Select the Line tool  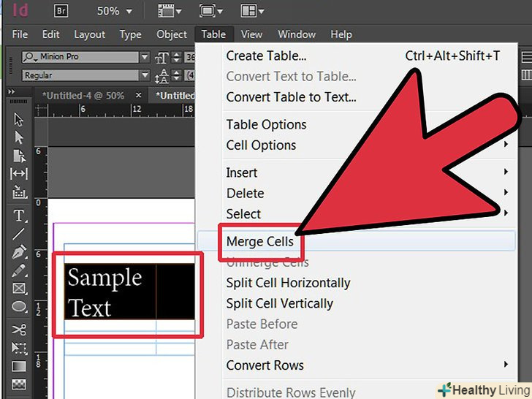click(x=19, y=234)
